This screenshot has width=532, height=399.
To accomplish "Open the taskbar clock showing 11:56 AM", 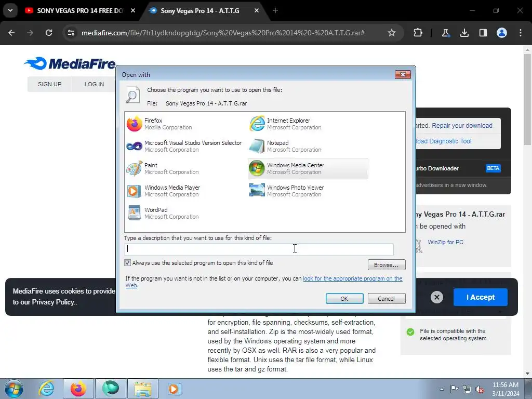I will click(x=505, y=389).
